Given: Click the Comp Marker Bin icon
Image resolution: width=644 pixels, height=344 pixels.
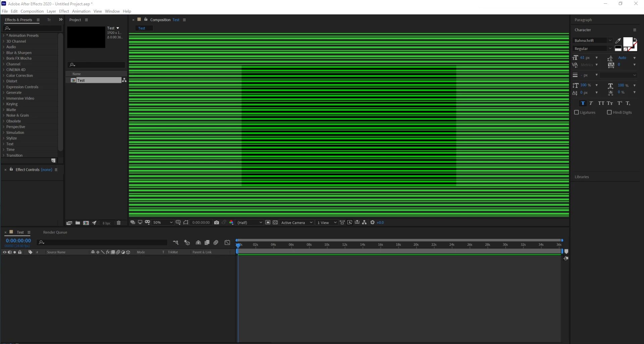Looking at the screenshot, I should (566, 251).
